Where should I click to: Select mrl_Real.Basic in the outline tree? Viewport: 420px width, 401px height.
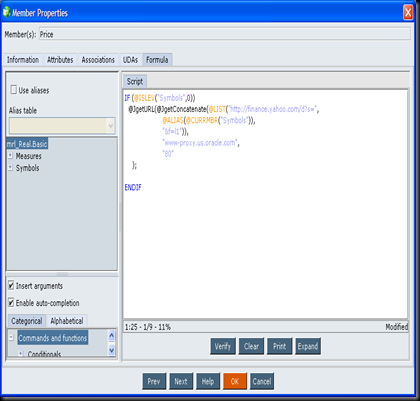point(27,144)
